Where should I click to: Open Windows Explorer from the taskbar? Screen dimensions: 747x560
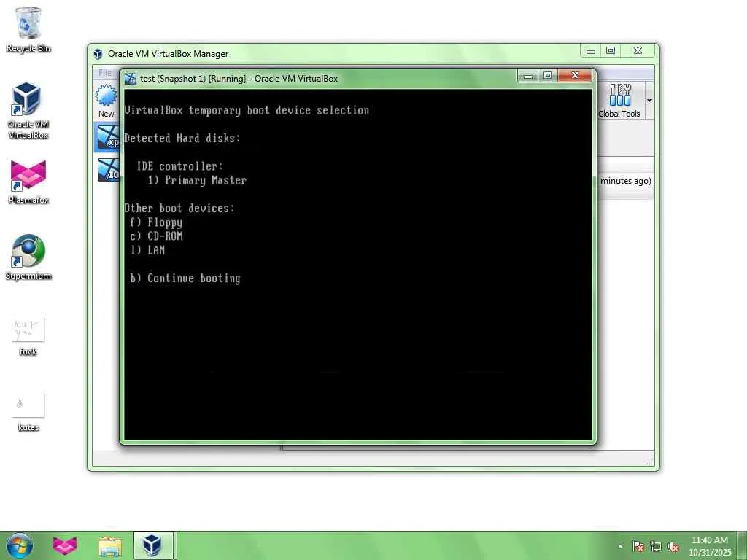pyautogui.click(x=110, y=545)
